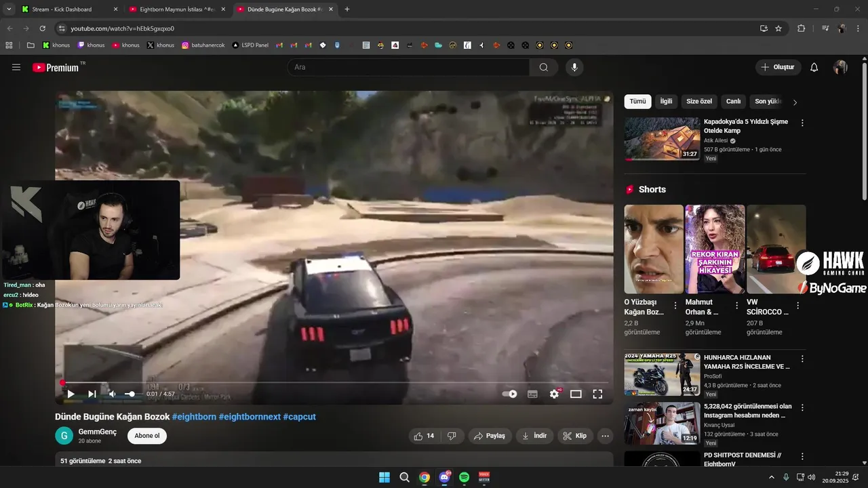Select the Canlı filter chip
This screenshot has width=868, height=488.
(734, 102)
